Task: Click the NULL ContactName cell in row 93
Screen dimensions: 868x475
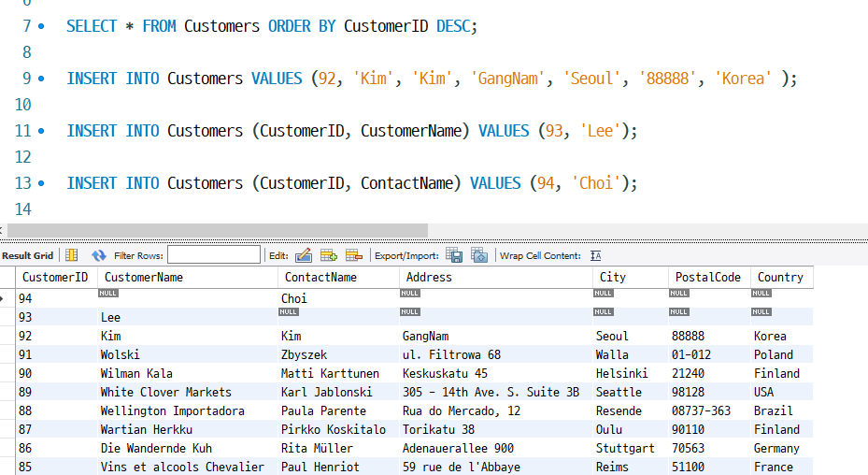Action: (x=337, y=317)
